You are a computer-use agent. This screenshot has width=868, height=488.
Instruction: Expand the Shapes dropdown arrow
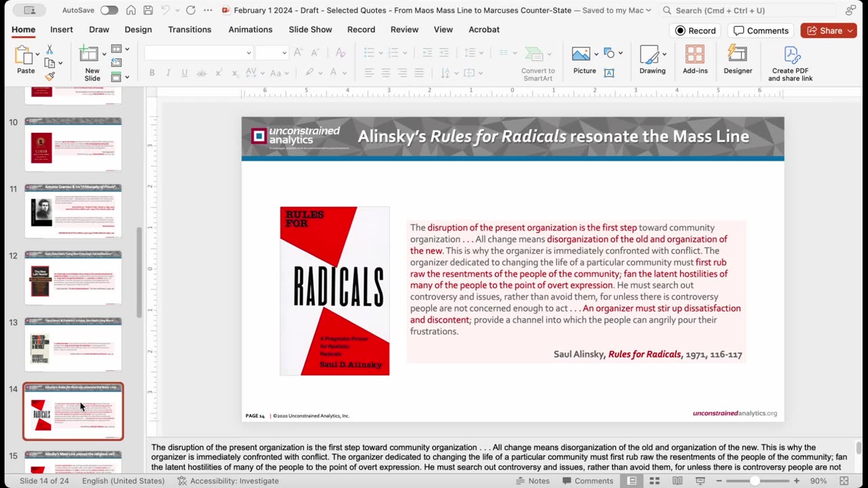coord(620,53)
